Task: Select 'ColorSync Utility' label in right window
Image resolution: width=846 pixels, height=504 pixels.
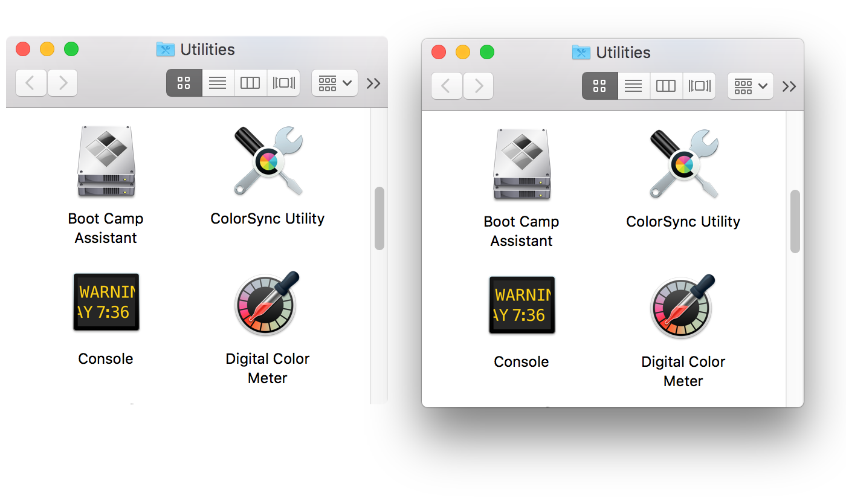Action: pos(683,222)
